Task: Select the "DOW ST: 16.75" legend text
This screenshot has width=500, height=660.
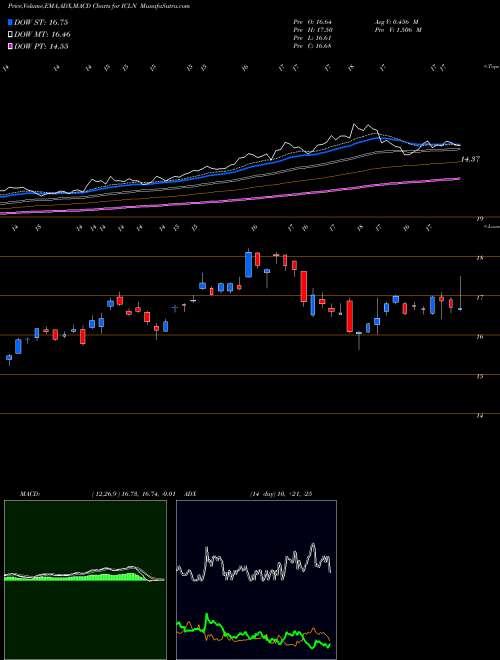Action: click(x=41, y=22)
